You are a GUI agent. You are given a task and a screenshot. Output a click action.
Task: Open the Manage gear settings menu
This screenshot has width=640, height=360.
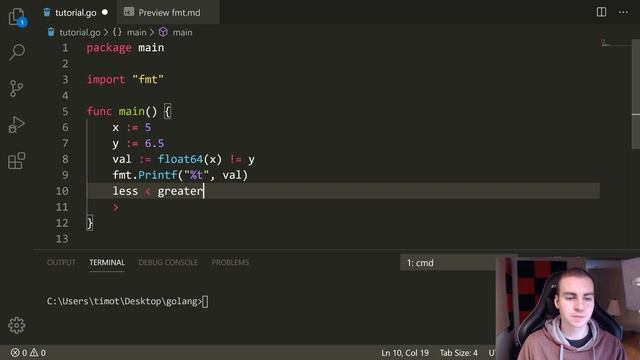point(16,325)
